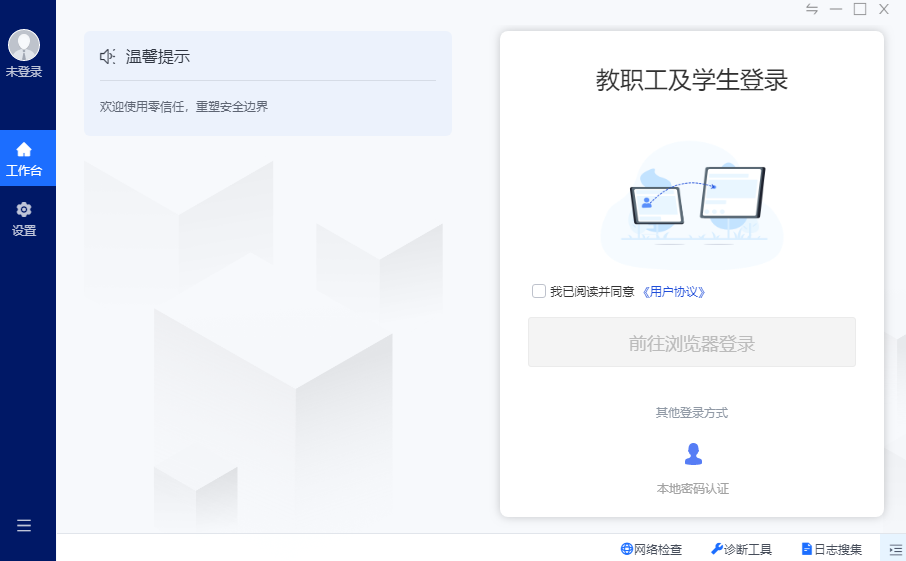Image resolution: width=906 pixels, height=561 pixels.
Task: Click the 教职工及学生登录 heading
Action: click(692, 80)
